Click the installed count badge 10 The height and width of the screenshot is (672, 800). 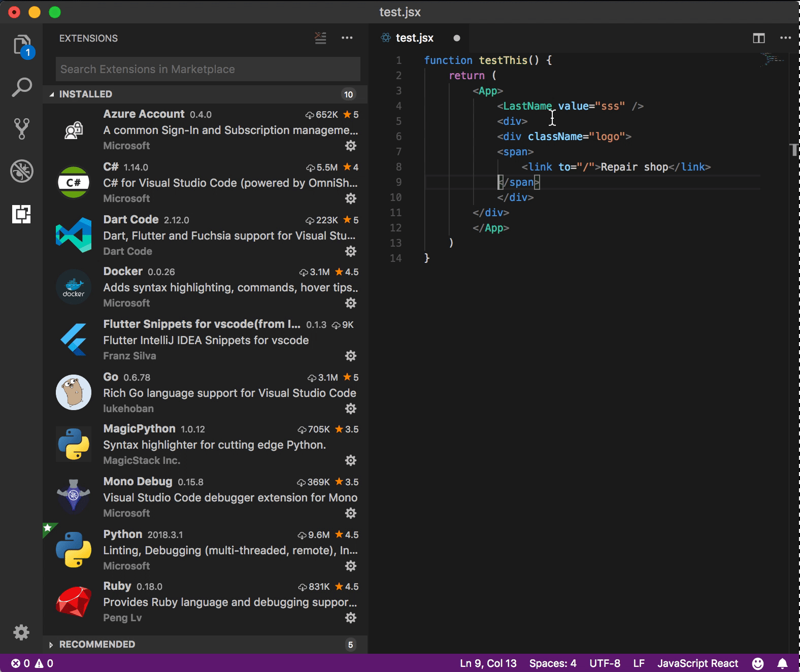click(348, 94)
